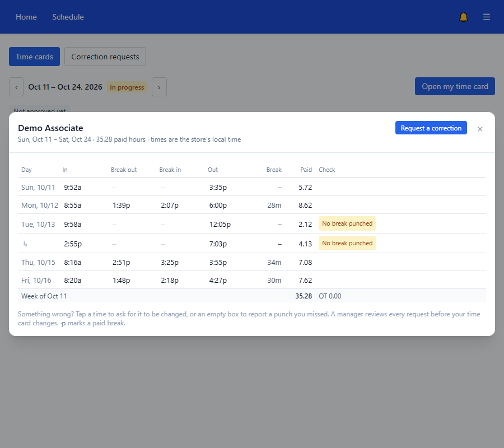Viewport: 504px width, 448px height.
Task: Tap Monday 1:39p break out time
Action: (x=121, y=206)
